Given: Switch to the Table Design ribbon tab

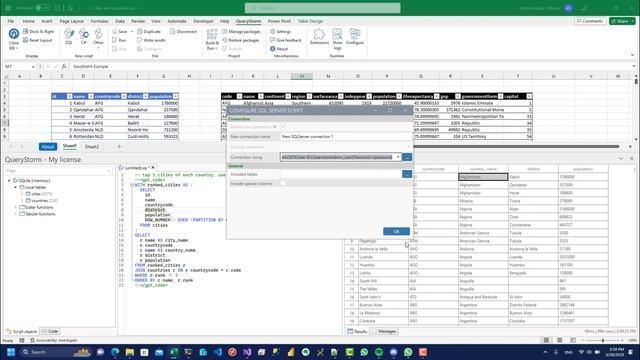Looking at the screenshot, I should 310,21.
